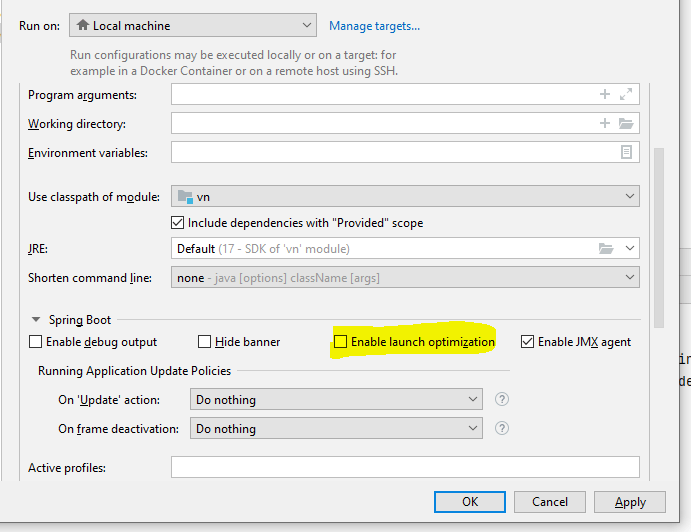691x532 pixels.
Task: Open Shorten command line dropdown
Action: 405,277
